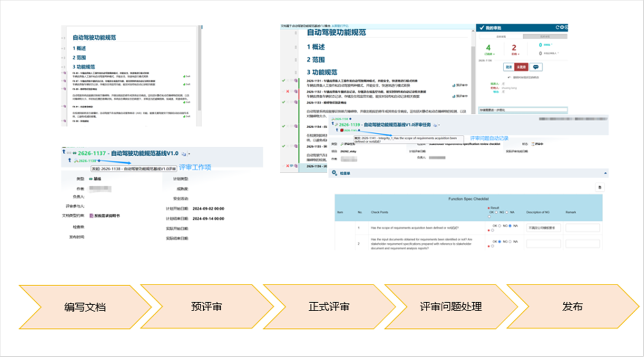The width and height of the screenshot is (644, 357).
Task: Select NG radio for checklist item 2
Action: 510,242
